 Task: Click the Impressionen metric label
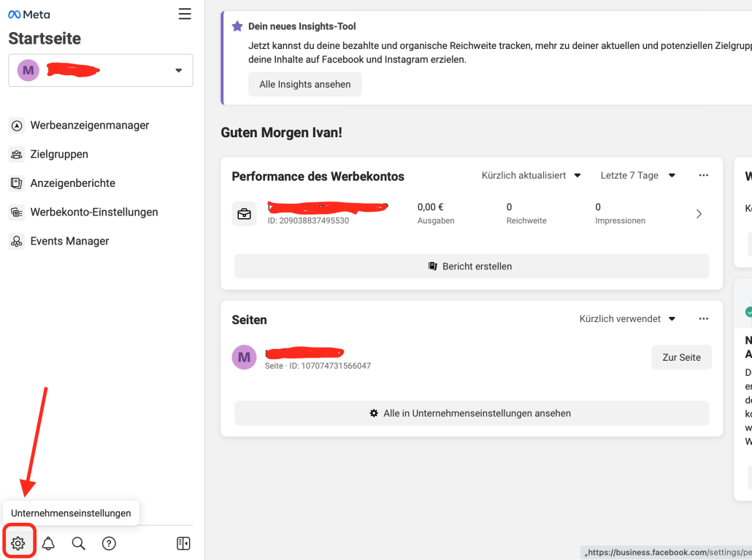[x=620, y=220]
